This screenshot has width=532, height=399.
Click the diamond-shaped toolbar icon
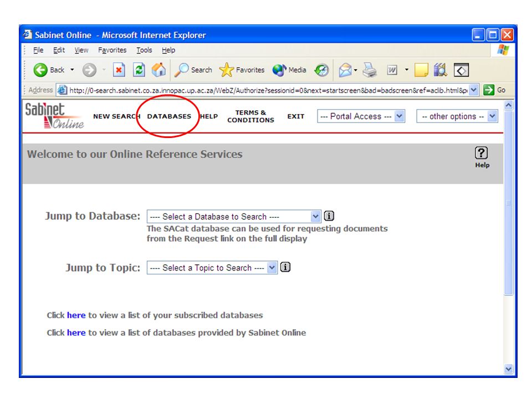pyautogui.click(x=461, y=70)
